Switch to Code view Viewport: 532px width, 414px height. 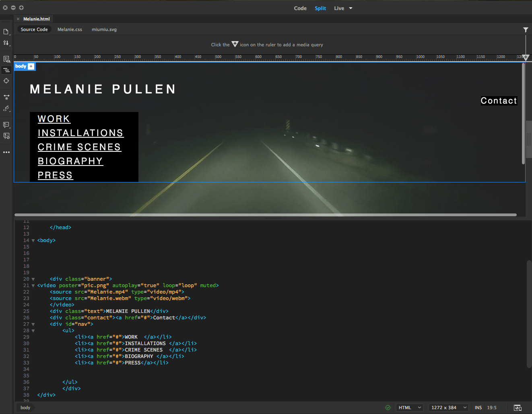tap(300, 8)
